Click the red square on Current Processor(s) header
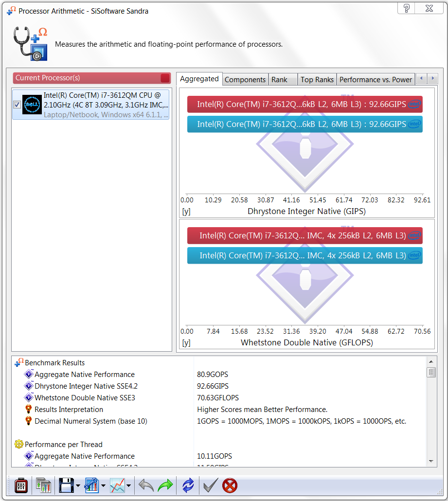Viewport: 448px width, 501px height. 165,78
